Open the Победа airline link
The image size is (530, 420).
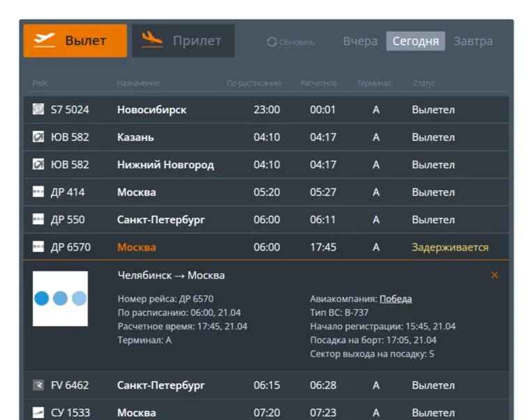[x=395, y=299]
